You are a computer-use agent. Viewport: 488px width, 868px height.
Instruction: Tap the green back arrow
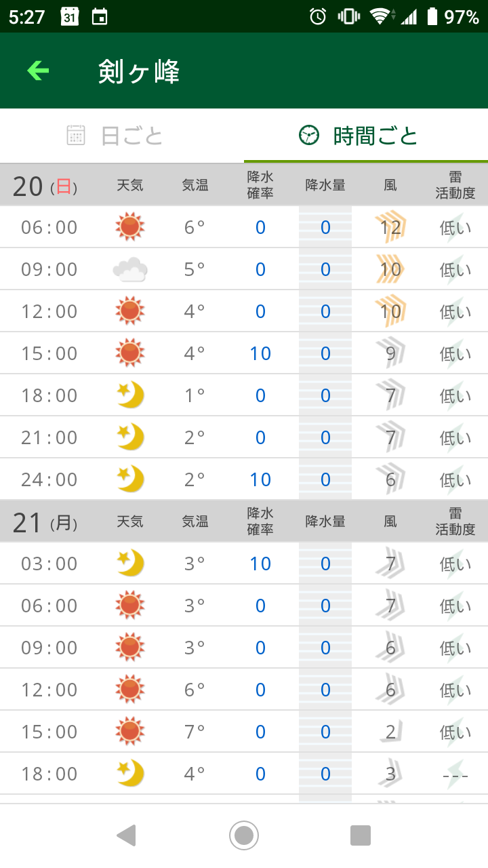pyautogui.click(x=38, y=71)
